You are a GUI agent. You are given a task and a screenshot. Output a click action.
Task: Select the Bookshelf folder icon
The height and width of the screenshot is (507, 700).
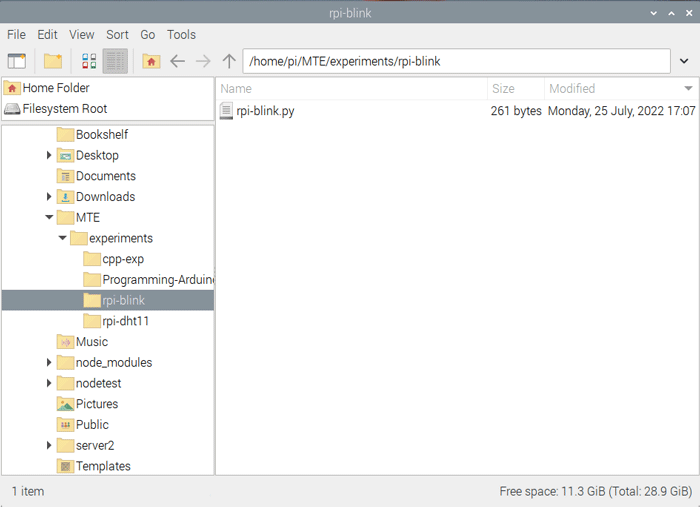tap(65, 134)
